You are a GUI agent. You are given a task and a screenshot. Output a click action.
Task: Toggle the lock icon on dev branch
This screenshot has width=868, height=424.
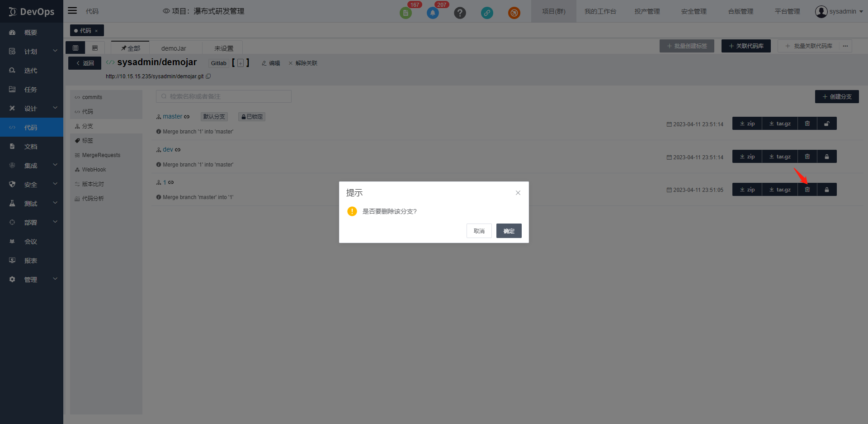826,157
